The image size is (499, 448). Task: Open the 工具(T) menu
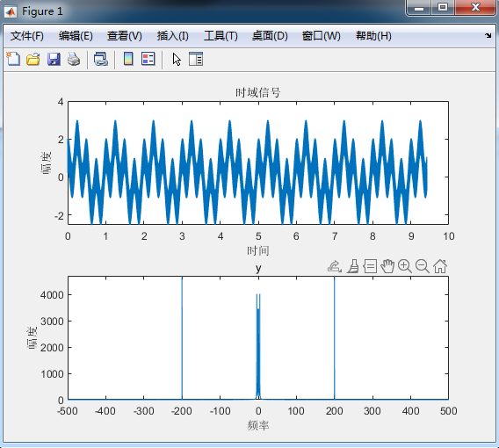221,36
